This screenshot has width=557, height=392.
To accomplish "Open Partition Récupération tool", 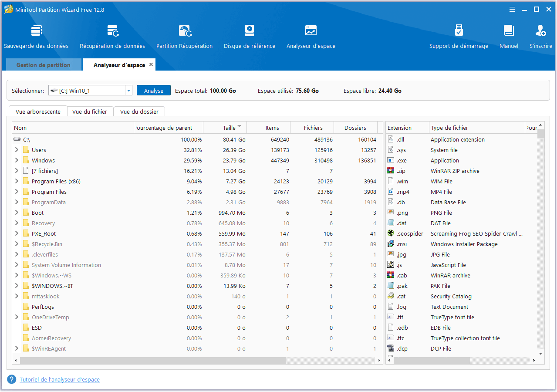I will [185, 31].
